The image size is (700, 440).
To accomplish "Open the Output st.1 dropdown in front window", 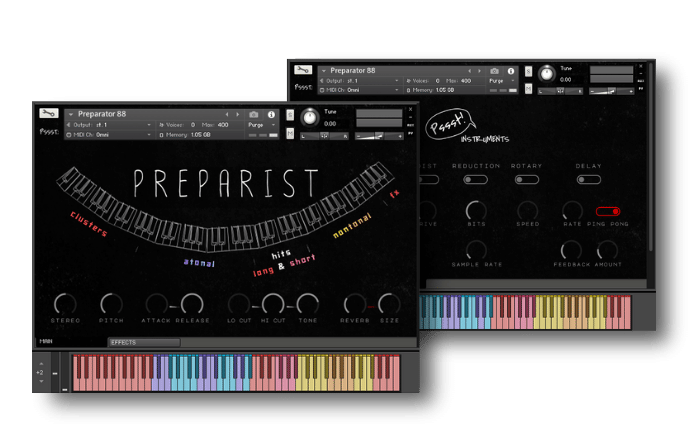I will [109, 125].
